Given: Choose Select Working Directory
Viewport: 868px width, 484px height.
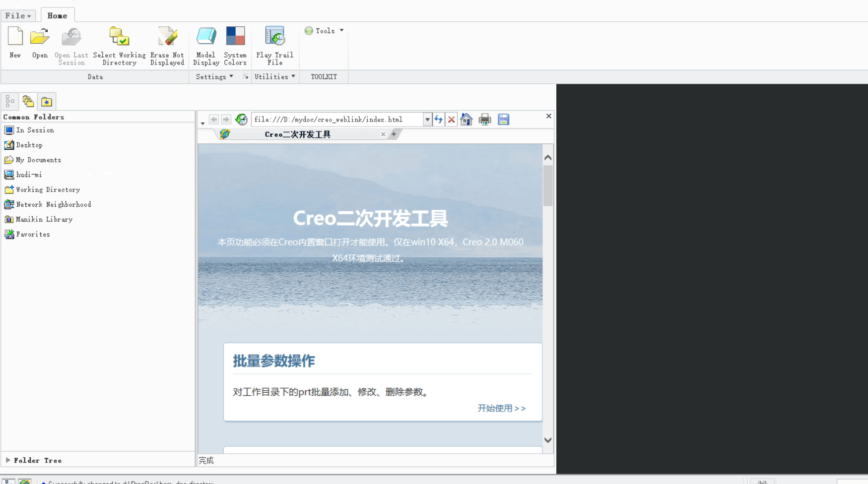Looking at the screenshot, I should point(119,46).
